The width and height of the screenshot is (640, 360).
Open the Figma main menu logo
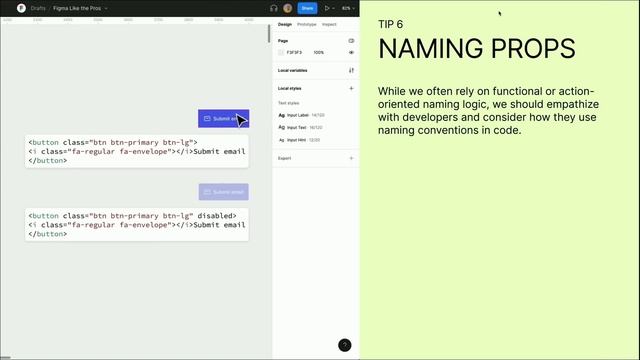[21, 8]
